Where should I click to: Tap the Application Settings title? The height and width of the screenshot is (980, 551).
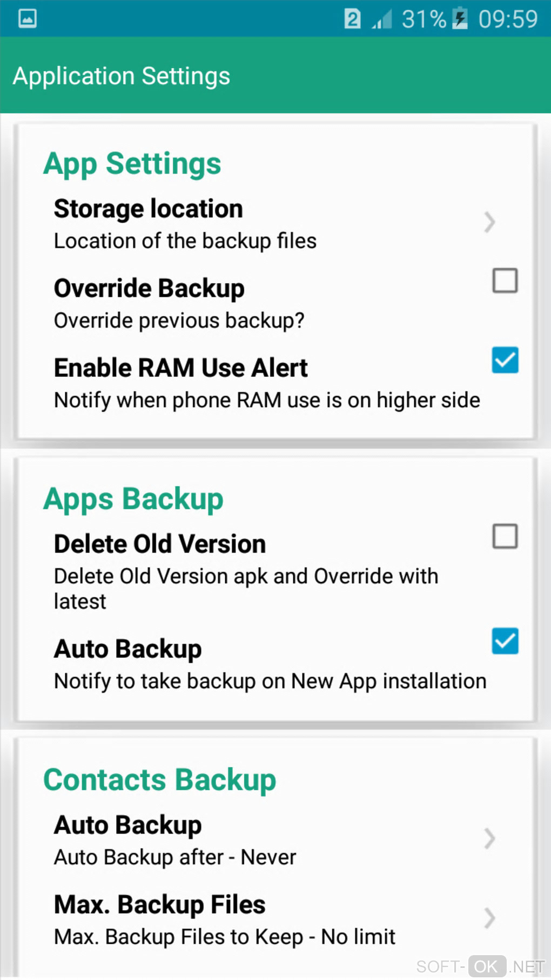(122, 76)
